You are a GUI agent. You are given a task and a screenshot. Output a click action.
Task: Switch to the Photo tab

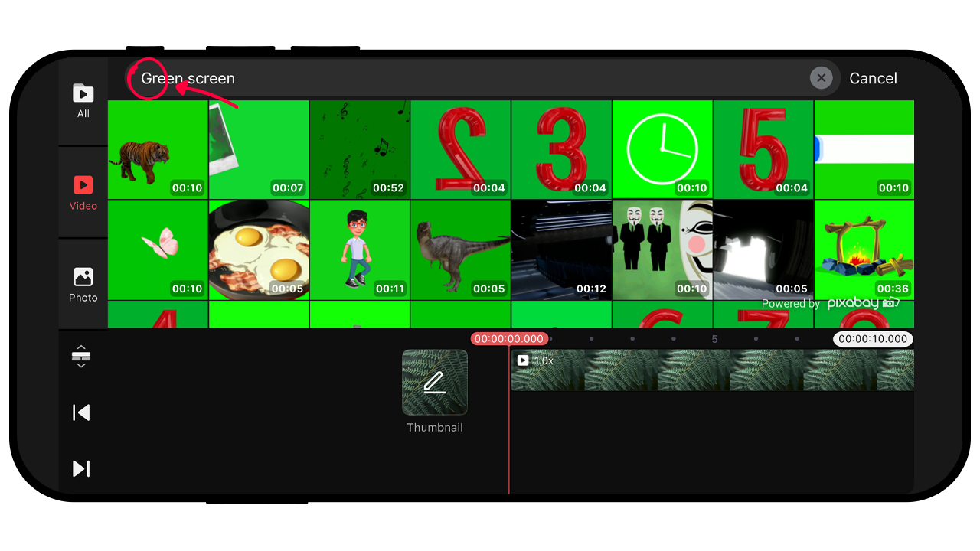click(x=83, y=285)
